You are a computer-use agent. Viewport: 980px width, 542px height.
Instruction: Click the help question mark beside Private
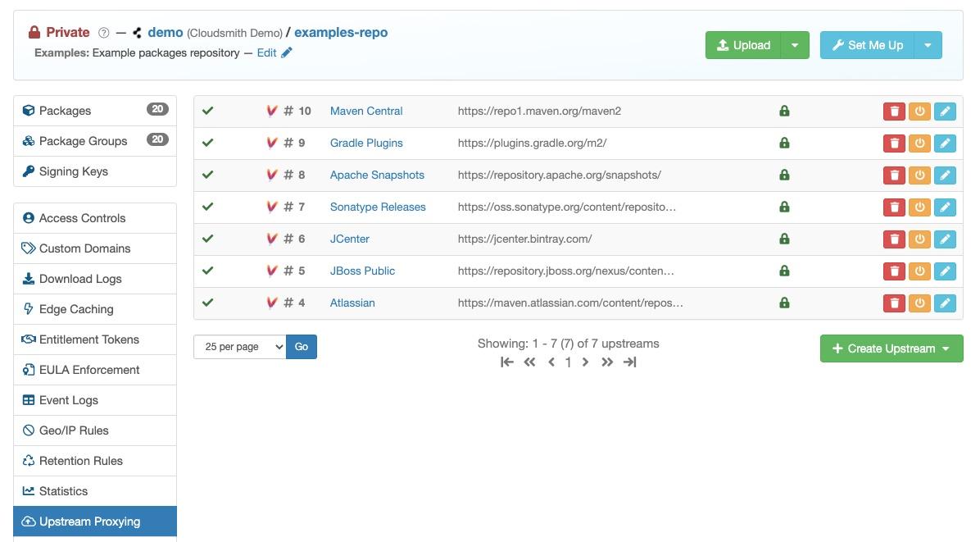click(104, 33)
